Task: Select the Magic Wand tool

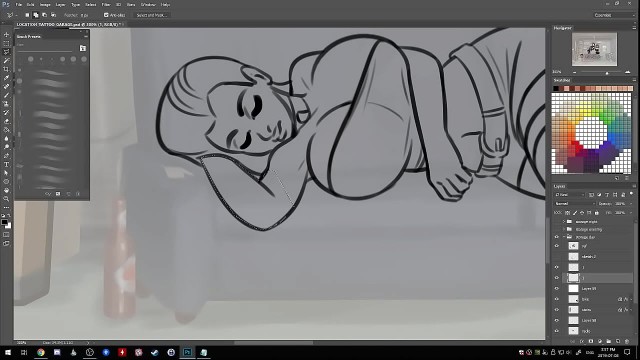Action: coord(6,60)
